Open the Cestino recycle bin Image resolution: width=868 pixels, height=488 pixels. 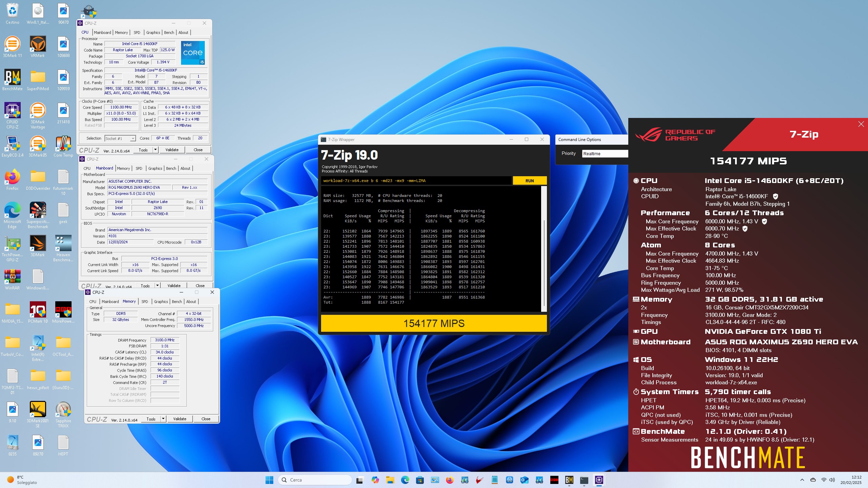tap(12, 14)
